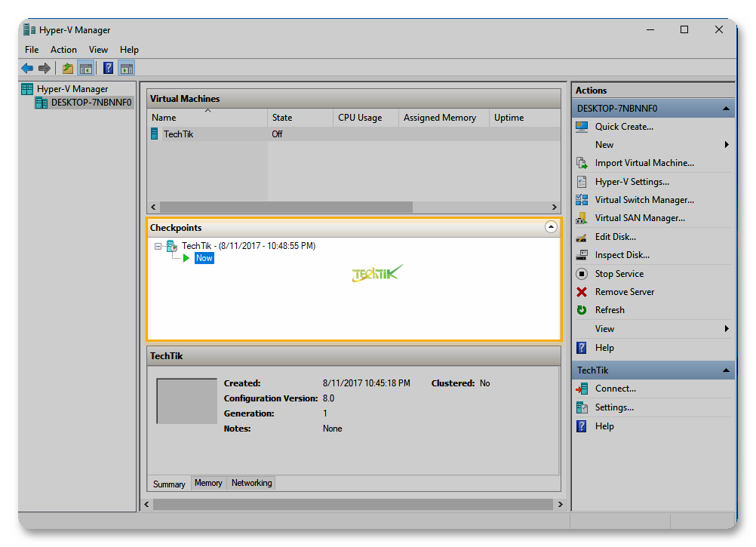Expand the New submenu arrow
The height and width of the screenshot is (547, 756).
727,145
